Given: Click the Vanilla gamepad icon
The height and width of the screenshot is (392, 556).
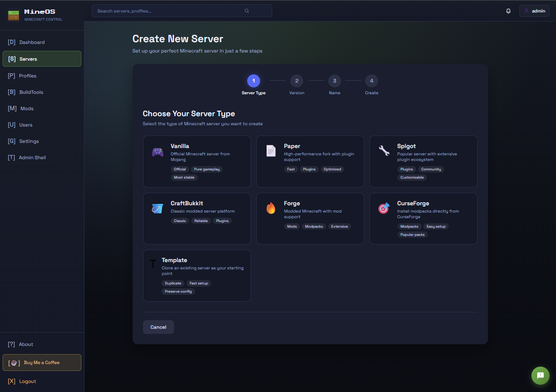Looking at the screenshot, I should tap(157, 151).
